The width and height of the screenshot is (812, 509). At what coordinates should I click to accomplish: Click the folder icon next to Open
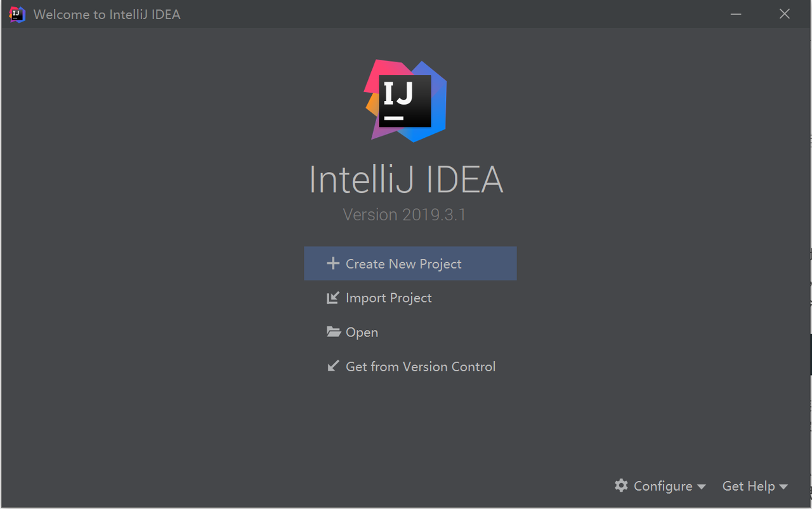(x=334, y=332)
